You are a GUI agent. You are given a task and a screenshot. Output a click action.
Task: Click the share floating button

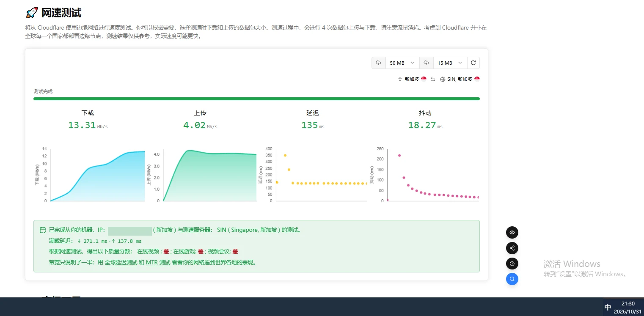point(512,248)
